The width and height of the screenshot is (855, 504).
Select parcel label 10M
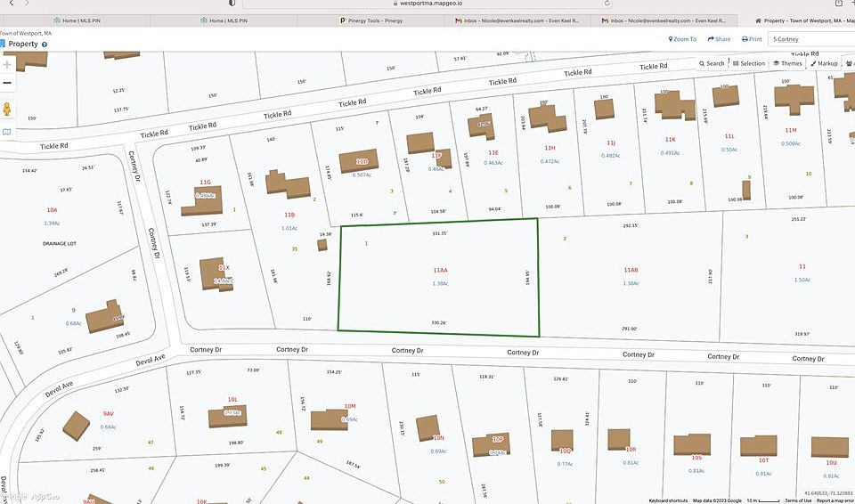pos(349,406)
